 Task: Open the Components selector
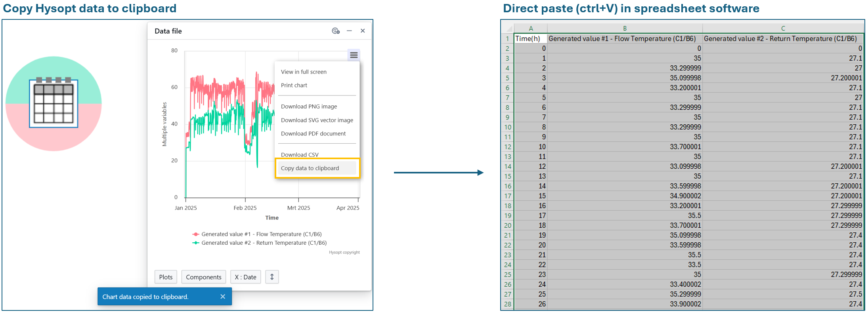(203, 277)
